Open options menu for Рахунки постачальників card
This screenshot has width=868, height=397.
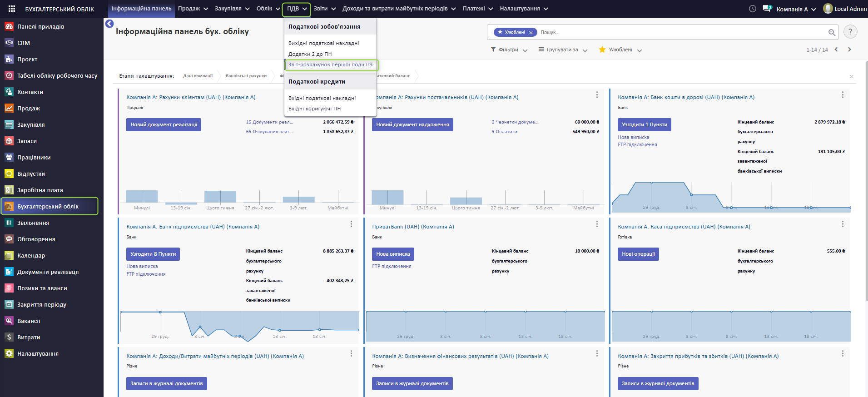coord(597,95)
